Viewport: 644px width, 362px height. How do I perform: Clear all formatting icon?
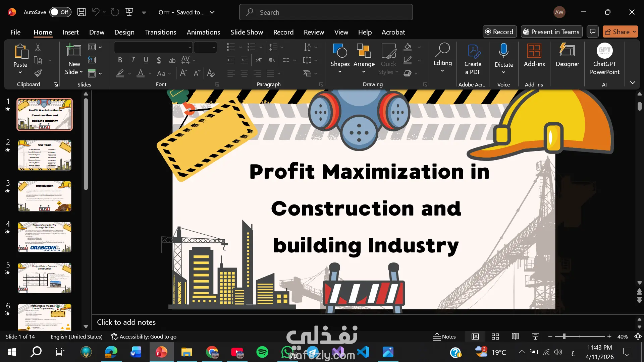(x=211, y=73)
